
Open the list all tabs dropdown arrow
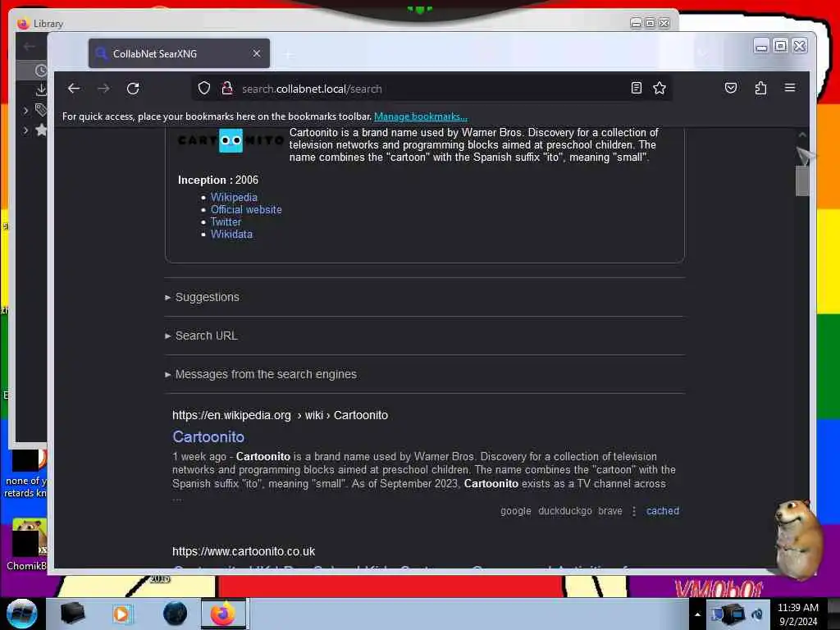coord(703,53)
